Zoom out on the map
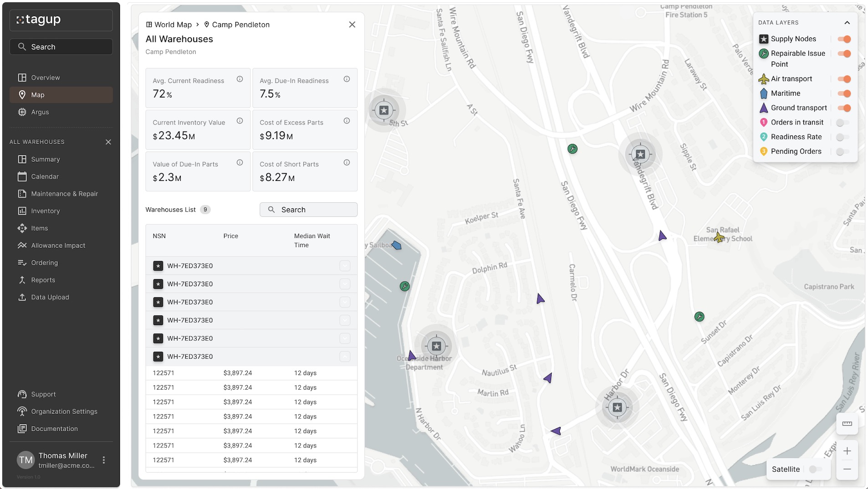The image size is (868, 489). tap(847, 469)
